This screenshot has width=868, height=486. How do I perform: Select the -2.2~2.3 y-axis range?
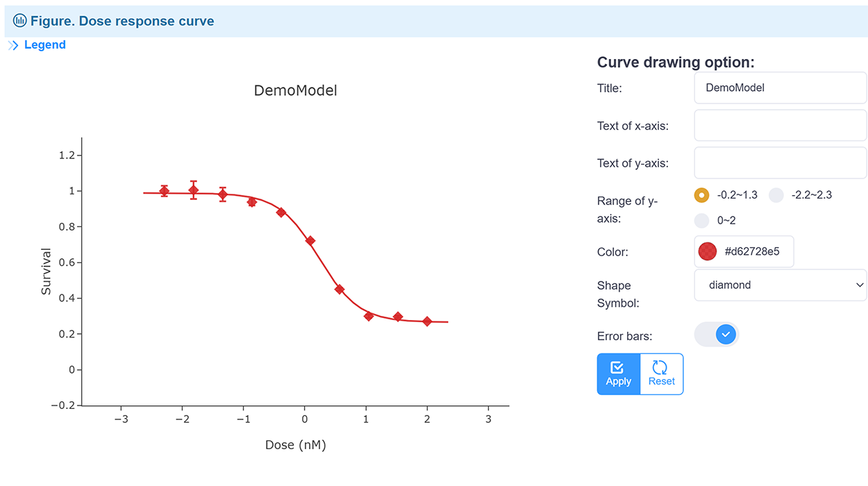(776, 195)
